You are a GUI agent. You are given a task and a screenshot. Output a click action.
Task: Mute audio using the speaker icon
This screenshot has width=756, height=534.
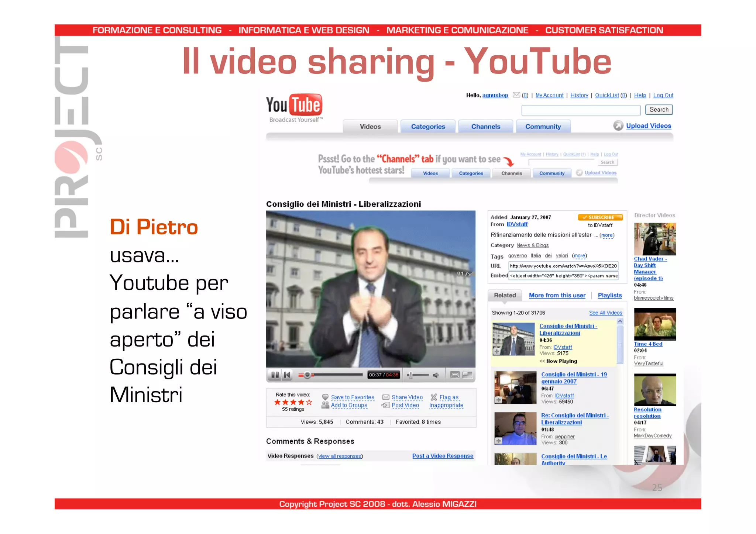pyautogui.click(x=436, y=375)
